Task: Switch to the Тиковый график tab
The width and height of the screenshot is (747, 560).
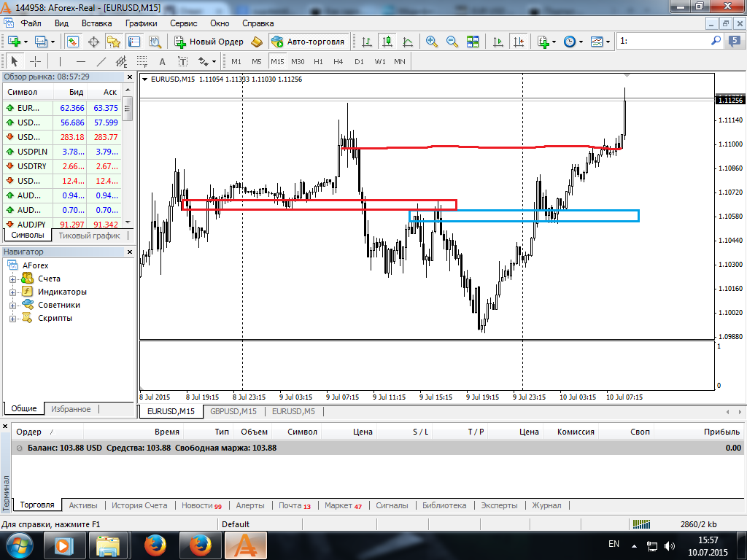Action: pos(89,236)
